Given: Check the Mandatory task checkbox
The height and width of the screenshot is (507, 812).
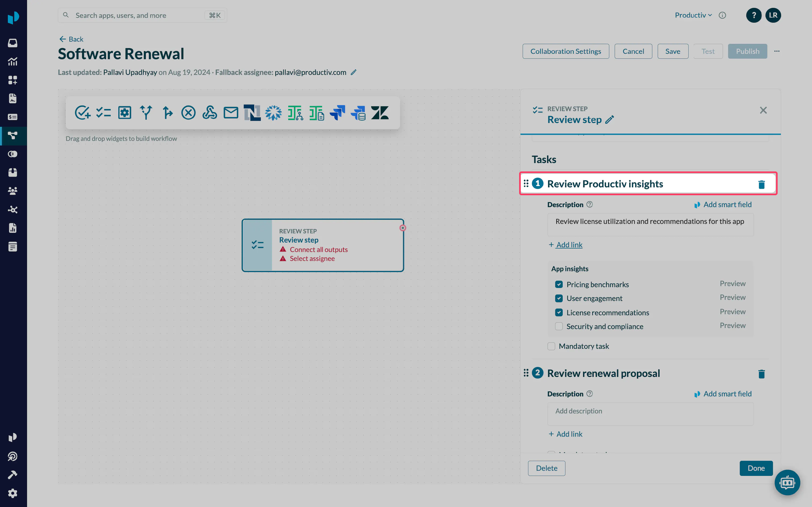Looking at the screenshot, I should (x=551, y=346).
